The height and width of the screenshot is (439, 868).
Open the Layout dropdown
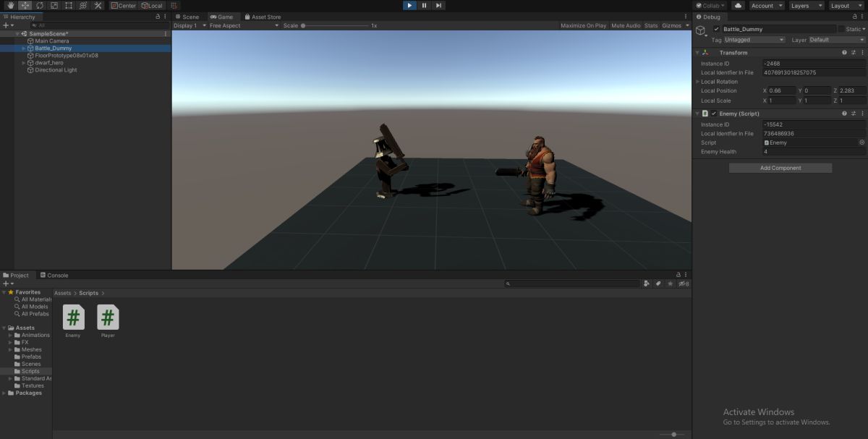click(x=846, y=5)
